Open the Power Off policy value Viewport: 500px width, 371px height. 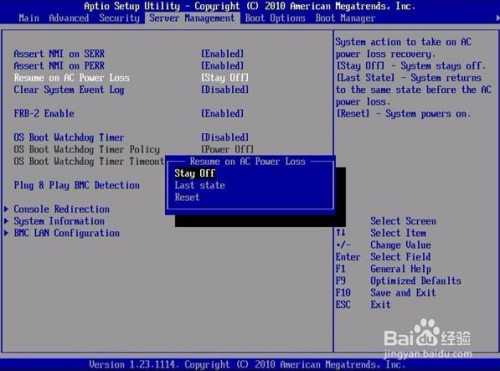click(x=227, y=149)
